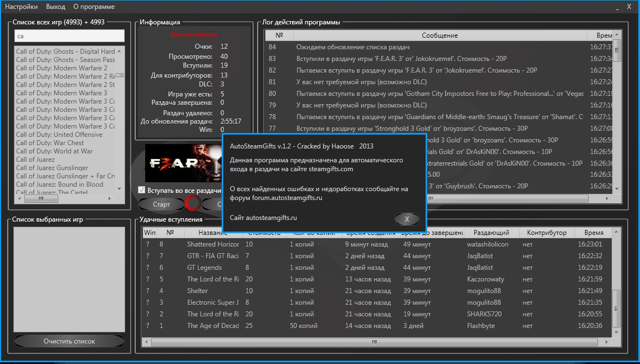Click giver 'Flashbyte' cell
Image resolution: width=640 pixels, height=364 pixels.
(x=481, y=326)
